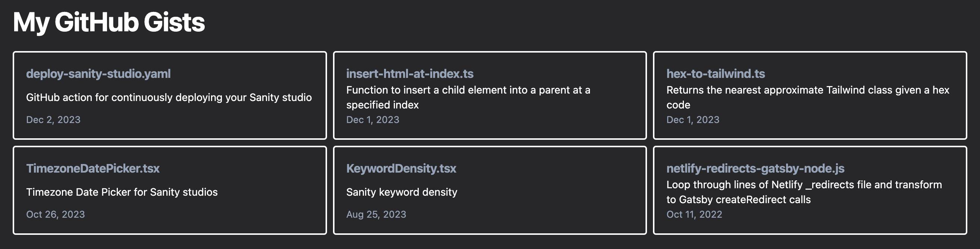Select the hex-to-tailwind.ts card
The image size is (980, 249).
coord(810,95)
